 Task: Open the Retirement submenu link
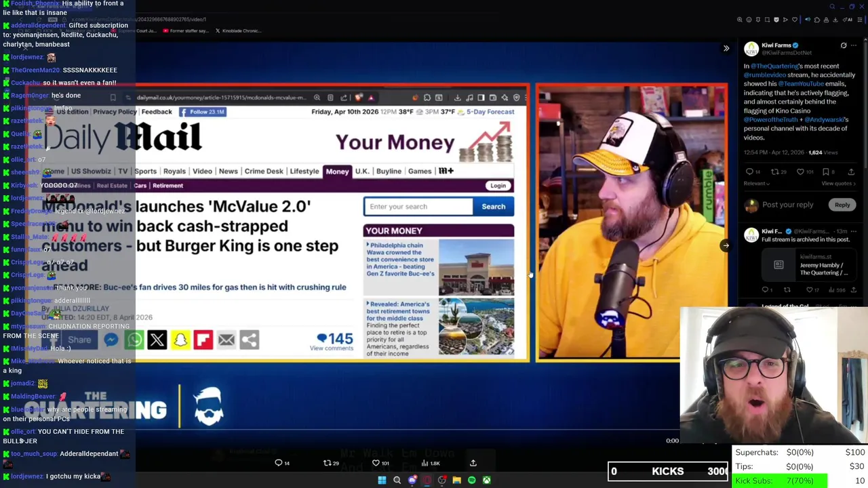pos(167,186)
